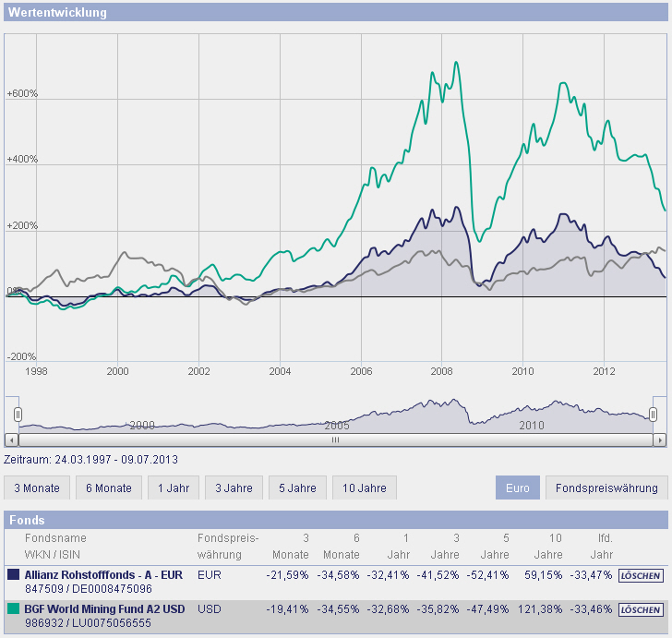672x638 pixels.
Task: Click the Fondsname column header
Action: [x=55, y=538]
